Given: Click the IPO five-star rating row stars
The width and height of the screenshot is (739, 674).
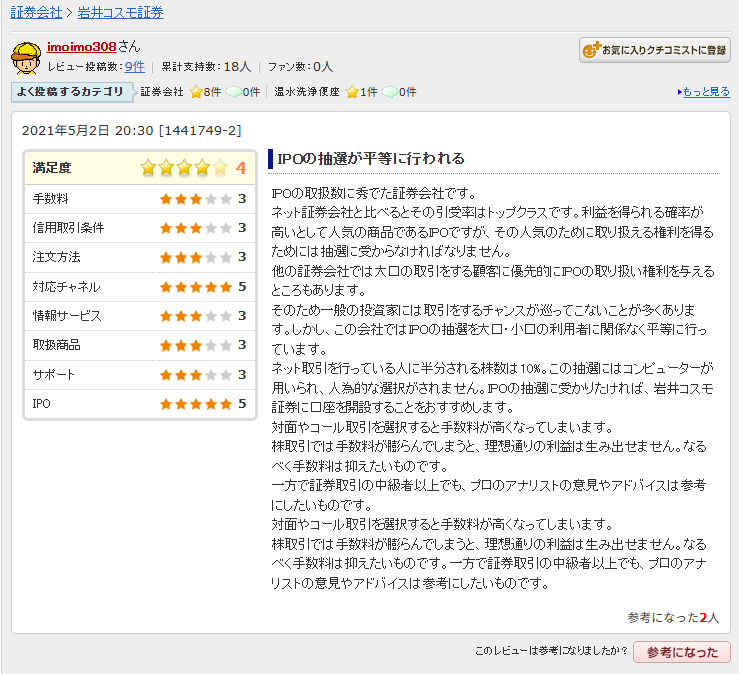Looking at the screenshot, I should [196, 404].
